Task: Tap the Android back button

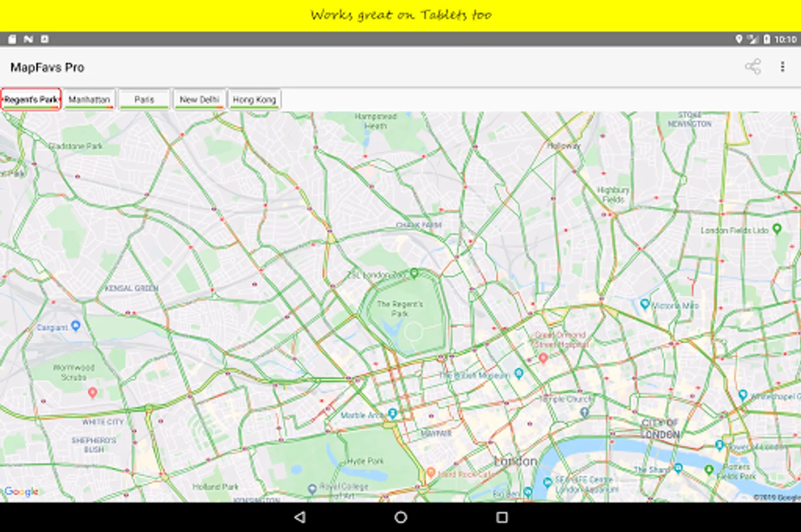Action: pos(300,517)
